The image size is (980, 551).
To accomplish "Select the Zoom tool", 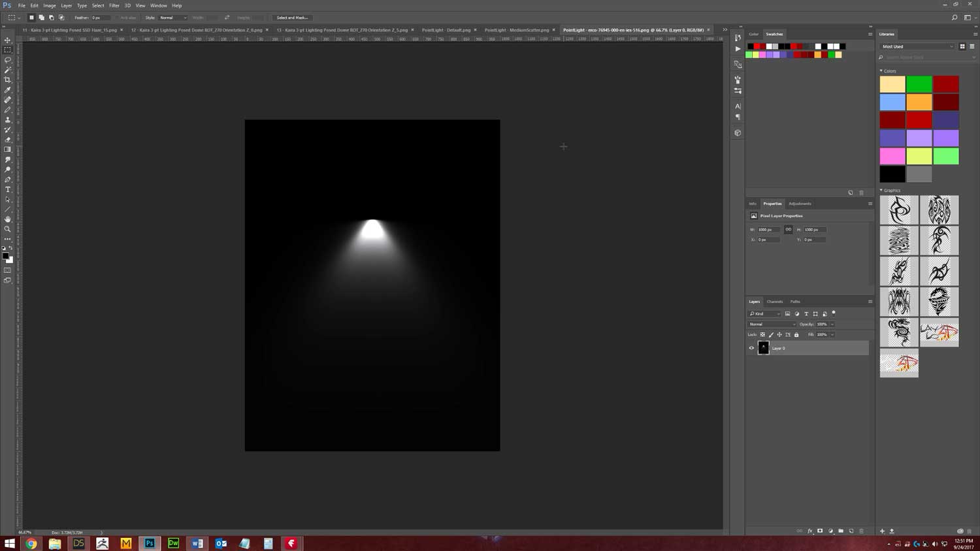I will [8, 229].
